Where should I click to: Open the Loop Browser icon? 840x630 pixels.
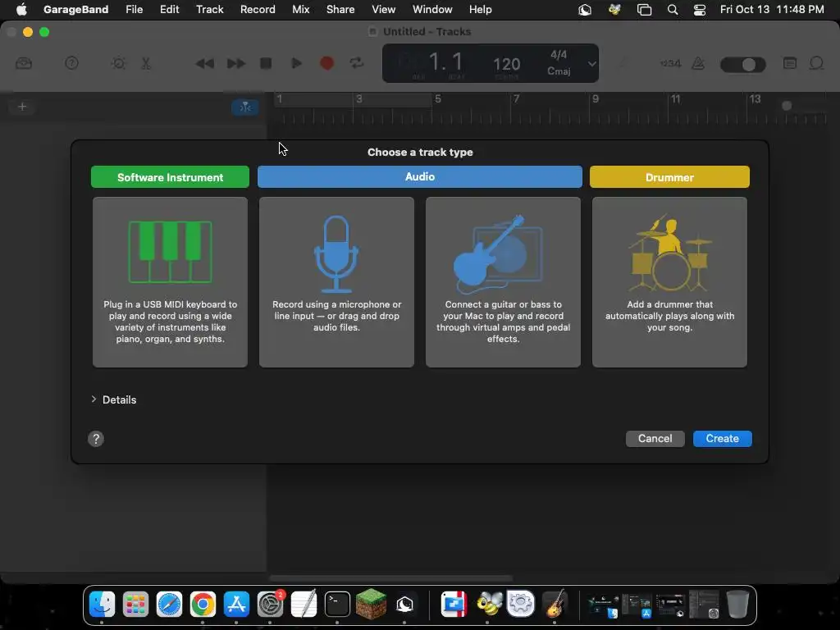[816, 63]
